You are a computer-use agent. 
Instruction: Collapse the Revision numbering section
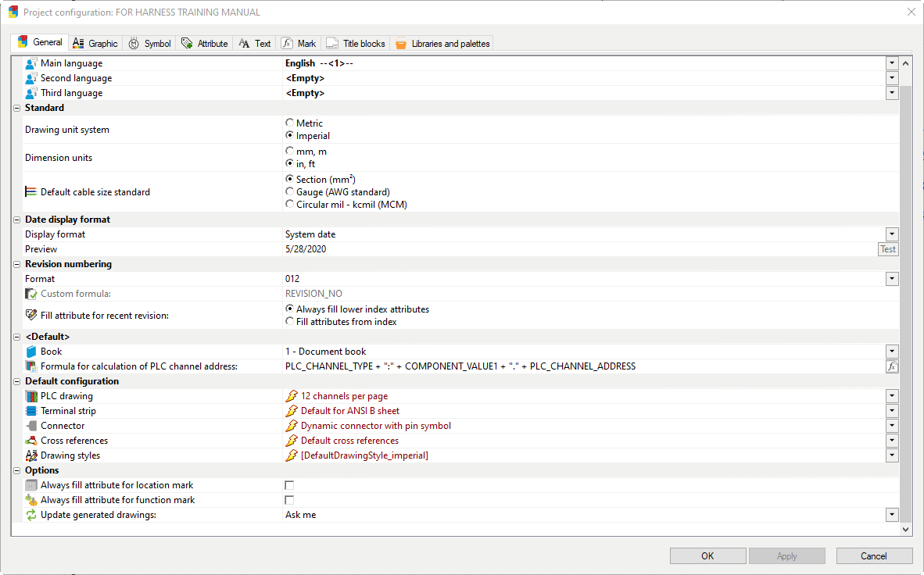pos(17,264)
